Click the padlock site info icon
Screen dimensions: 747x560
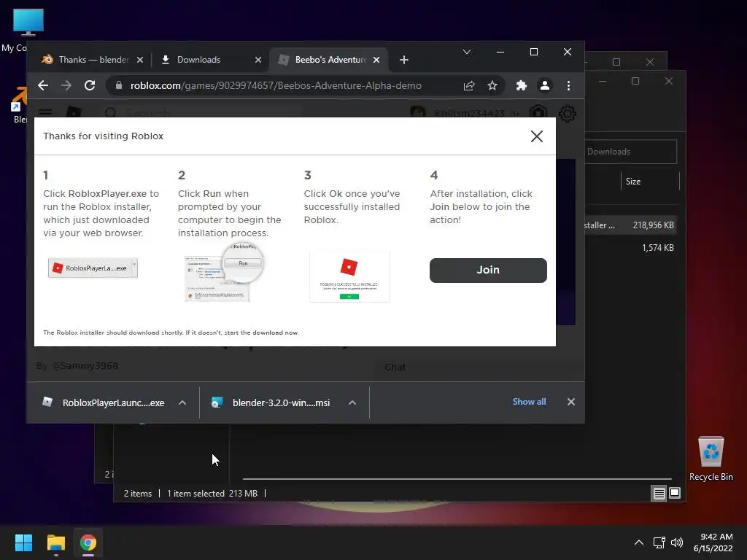tap(119, 86)
